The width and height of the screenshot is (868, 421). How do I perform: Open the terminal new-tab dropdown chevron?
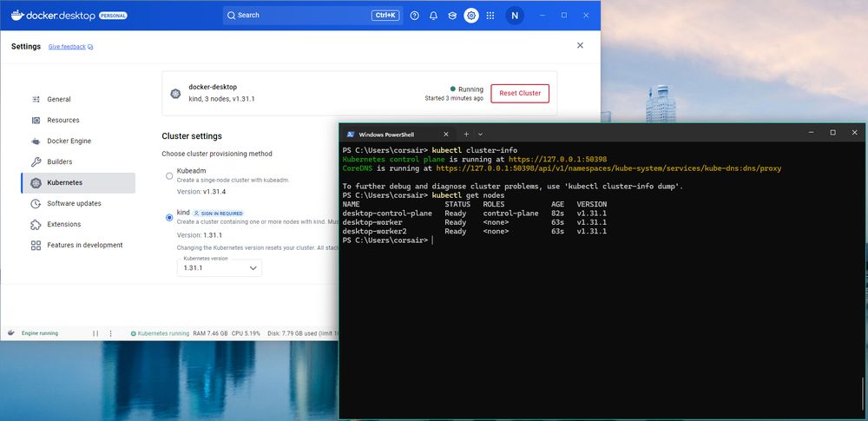tap(480, 134)
